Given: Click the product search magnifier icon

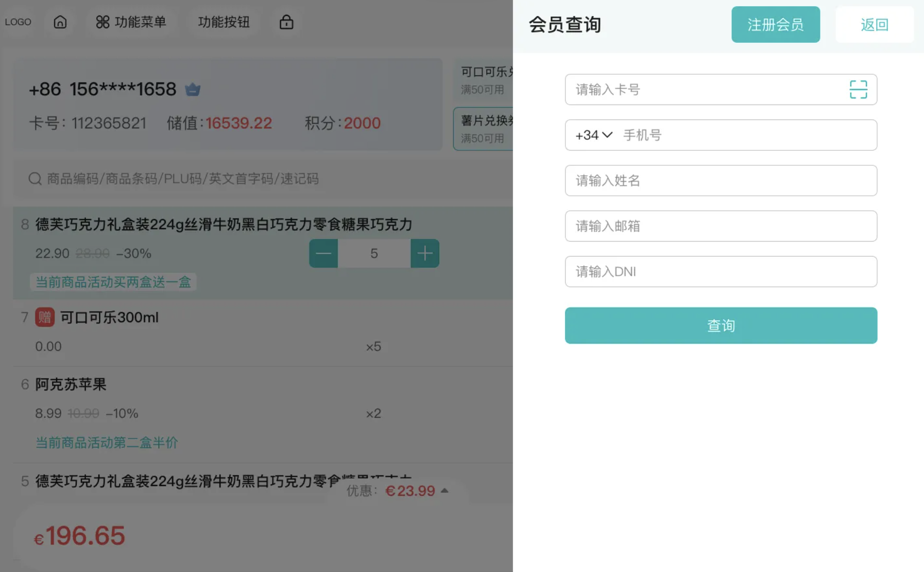Looking at the screenshot, I should click(x=35, y=179).
